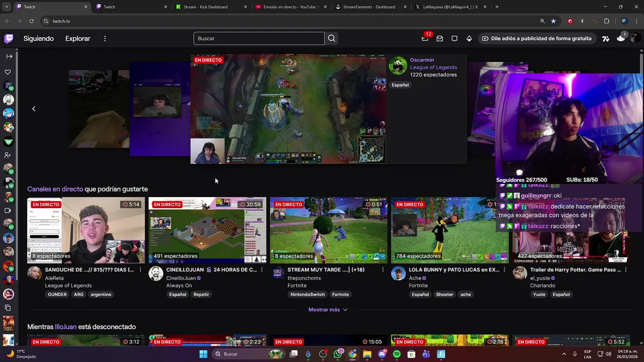Expand Mostrar más section
644x362 pixels.
(328, 310)
